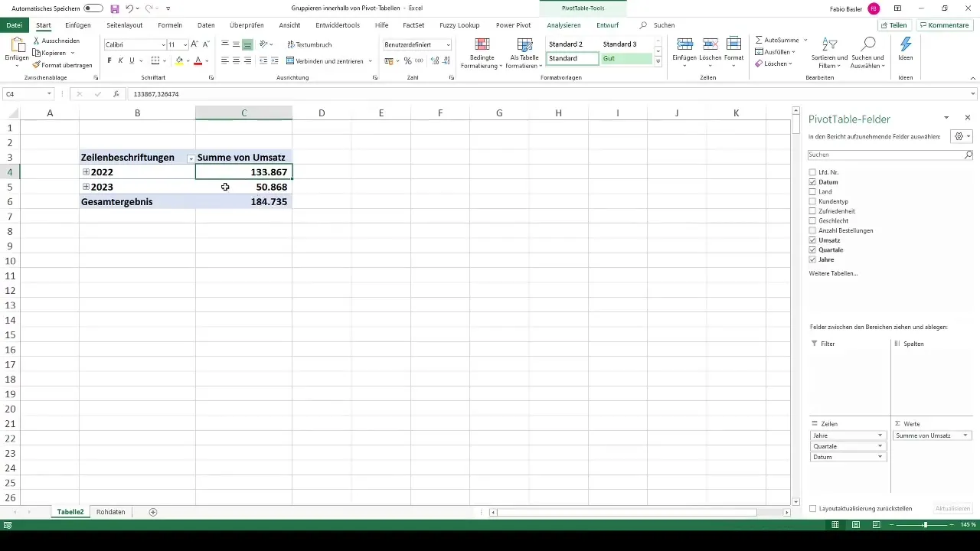Click the zoom slider handle
This screenshot has width=980, height=551.
(x=925, y=525)
